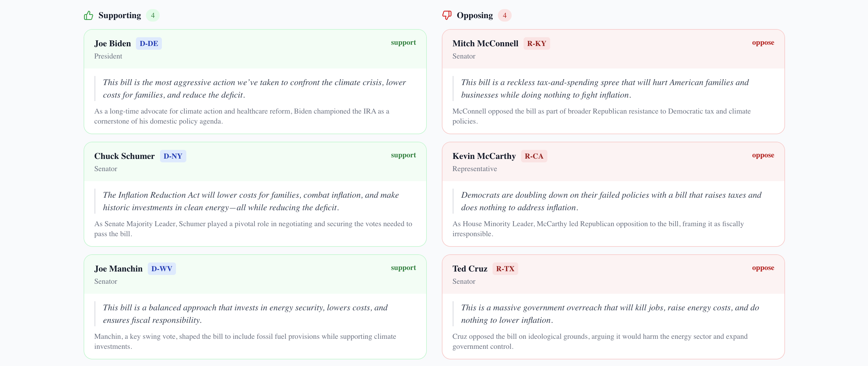Click the Joe Manchin name heading
The image size is (868, 366).
(118, 269)
